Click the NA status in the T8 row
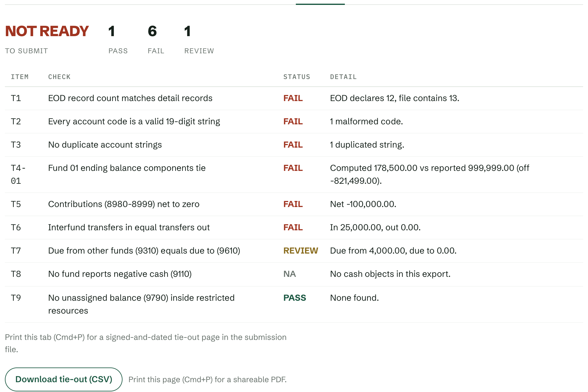The height and width of the screenshot is (392, 588). click(x=289, y=274)
